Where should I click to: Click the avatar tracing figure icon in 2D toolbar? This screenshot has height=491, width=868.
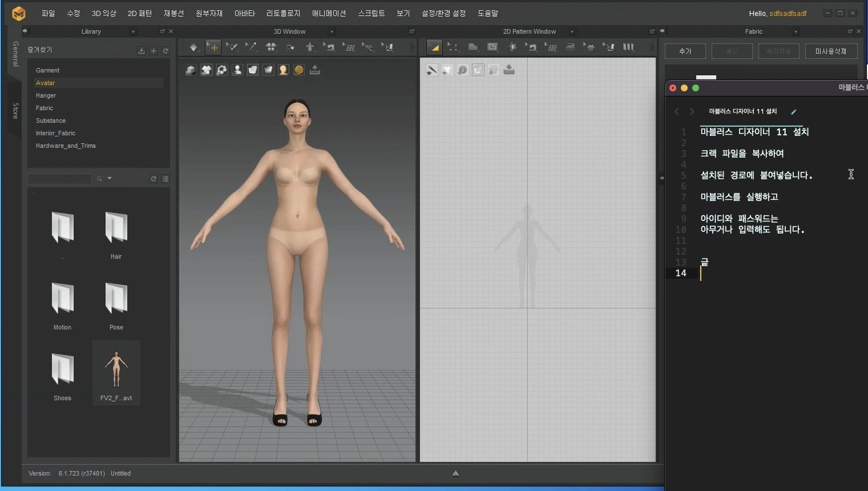pos(512,47)
